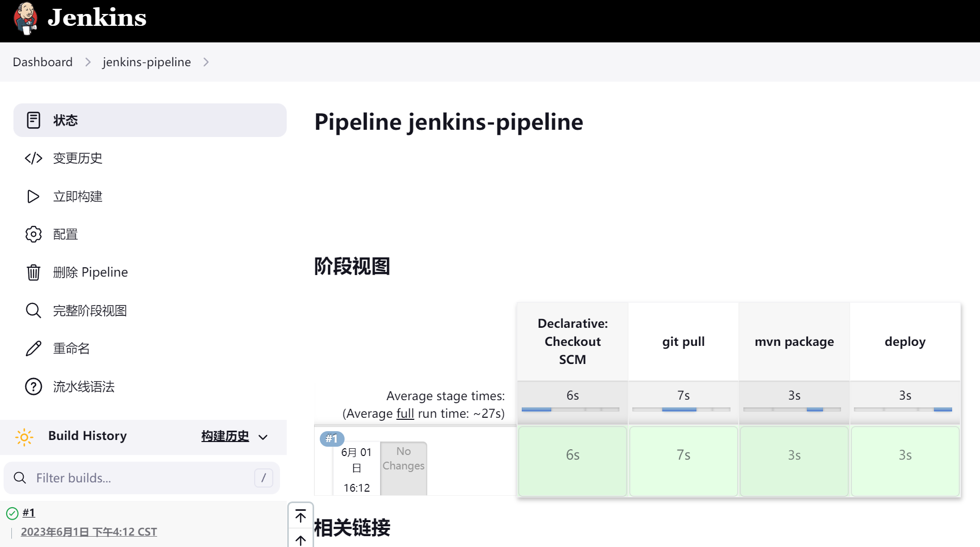This screenshot has width=980, height=547.
Task: Jump to top with arrow-to-bar button
Action: (301, 515)
